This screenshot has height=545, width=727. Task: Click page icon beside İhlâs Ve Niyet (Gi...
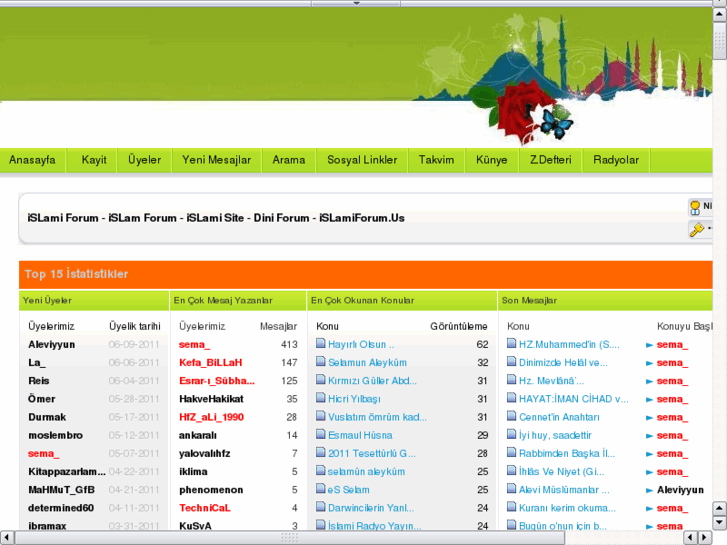click(511, 470)
